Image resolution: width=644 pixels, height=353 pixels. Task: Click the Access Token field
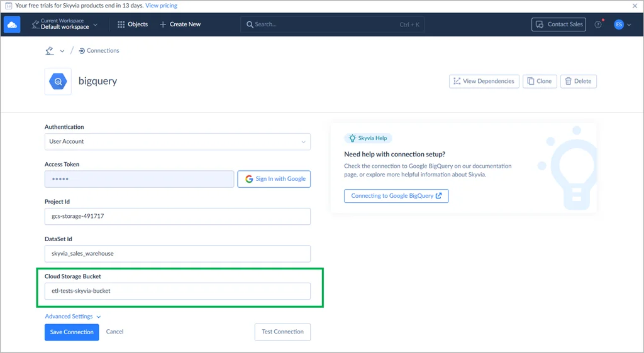[x=139, y=179]
